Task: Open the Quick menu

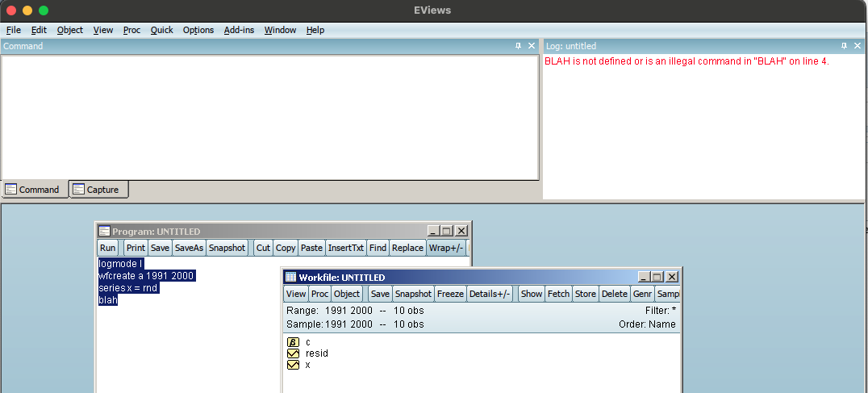Action: pos(161,30)
